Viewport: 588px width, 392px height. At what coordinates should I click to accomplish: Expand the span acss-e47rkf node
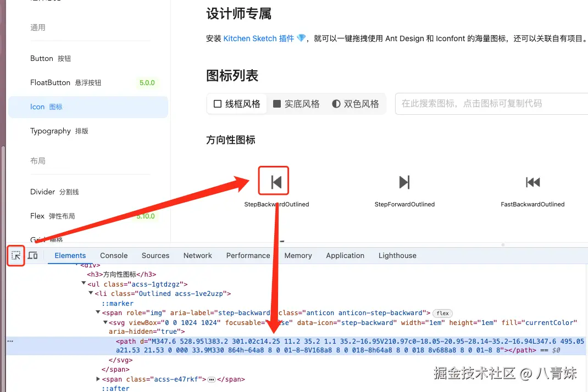(x=98, y=379)
